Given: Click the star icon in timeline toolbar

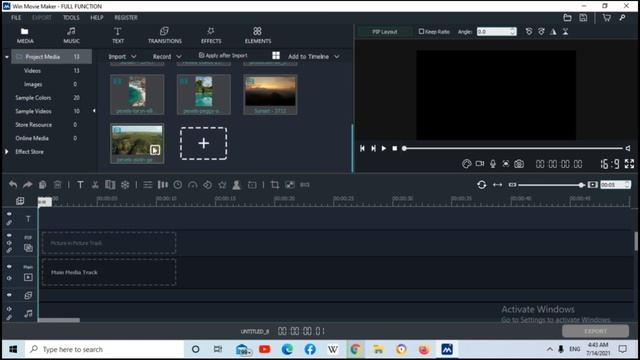Looking at the screenshot, I should [x=222, y=185].
